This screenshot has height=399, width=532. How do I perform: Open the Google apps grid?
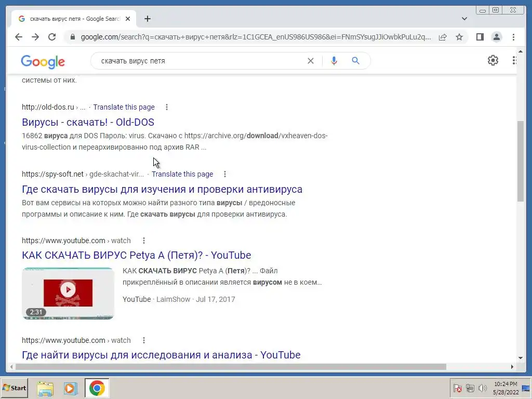pos(514,60)
